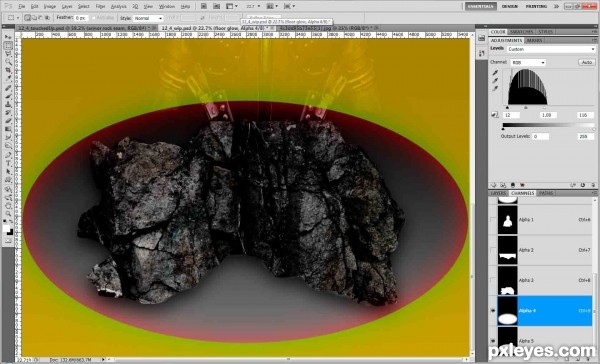Hide the Alpha 5 channel eye icon
The height and width of the screenshot is (364, 600).
[493, 341]
